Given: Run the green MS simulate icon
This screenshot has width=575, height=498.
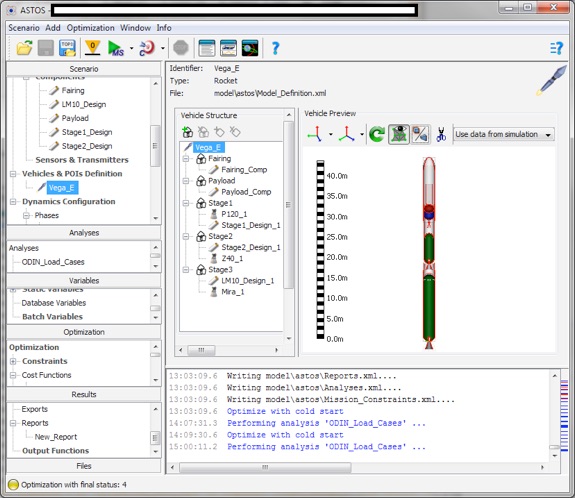Looking at the screenshot, I should click(116, 48).
